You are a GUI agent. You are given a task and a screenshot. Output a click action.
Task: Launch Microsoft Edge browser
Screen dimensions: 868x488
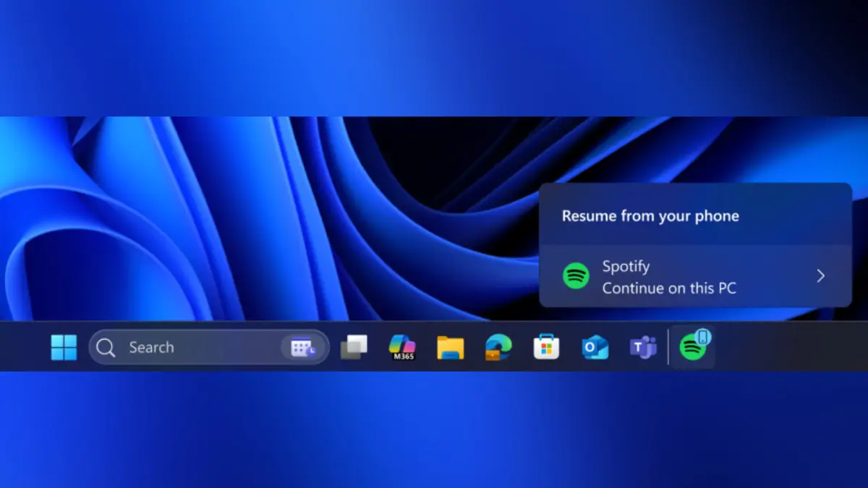(498, 348)
